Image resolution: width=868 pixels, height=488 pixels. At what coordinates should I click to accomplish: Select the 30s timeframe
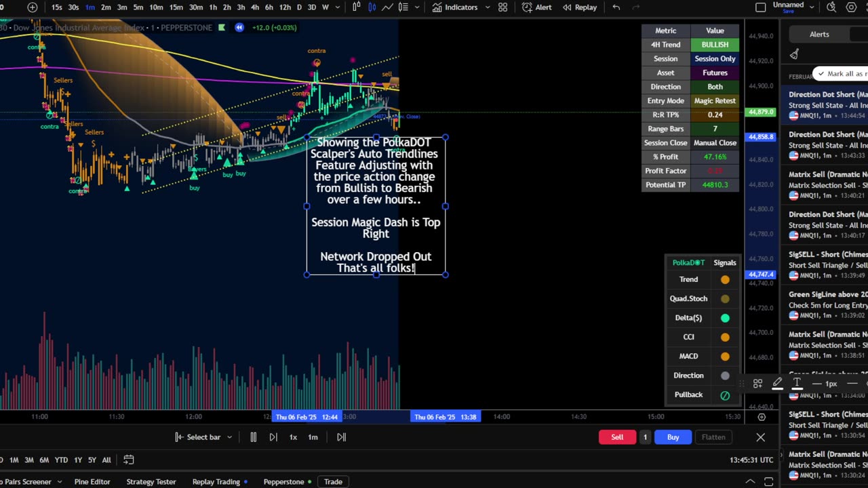73,7
